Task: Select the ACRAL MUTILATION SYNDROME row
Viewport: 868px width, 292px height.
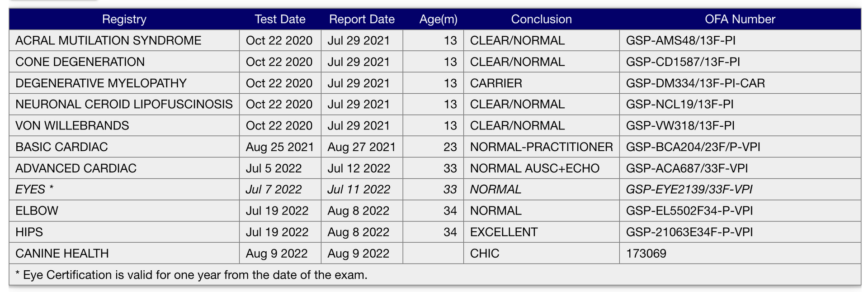Action: [x=435, y=40]
